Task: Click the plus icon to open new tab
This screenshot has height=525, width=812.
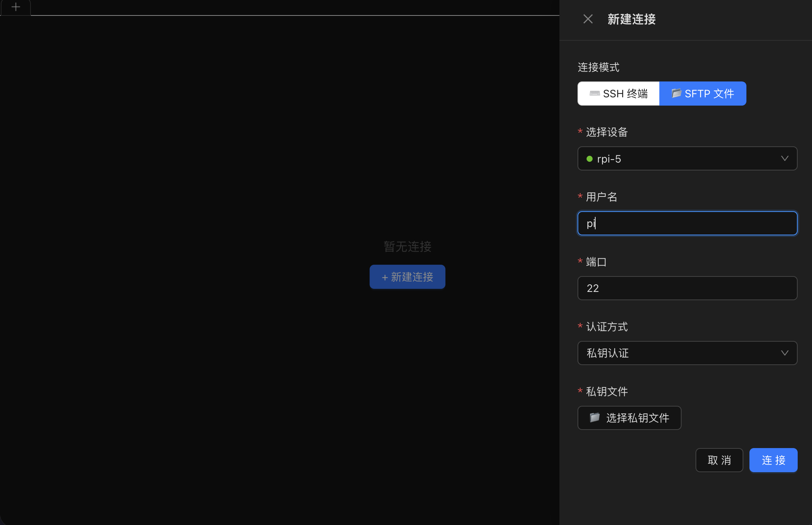Action: (15, 7)
